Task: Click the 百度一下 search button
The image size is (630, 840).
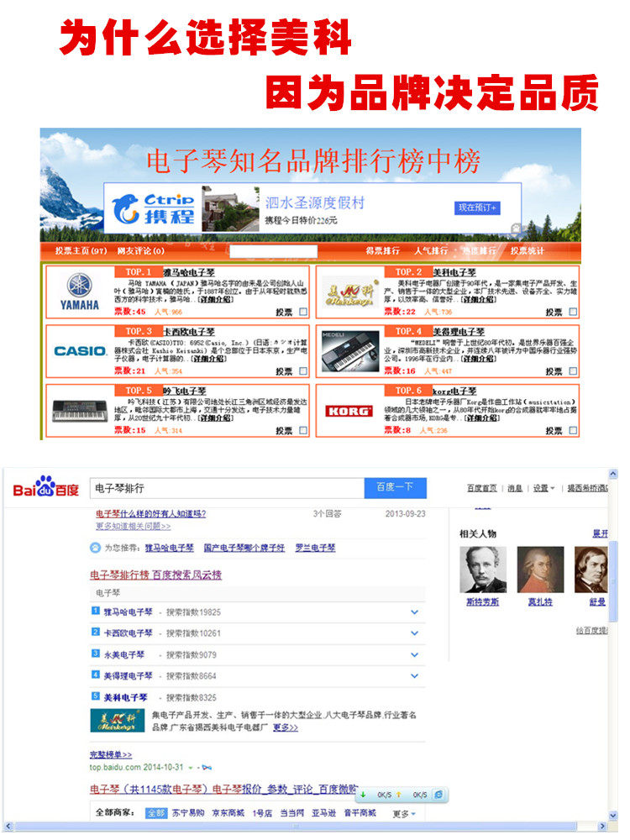Action: click(x=396, y=487)
